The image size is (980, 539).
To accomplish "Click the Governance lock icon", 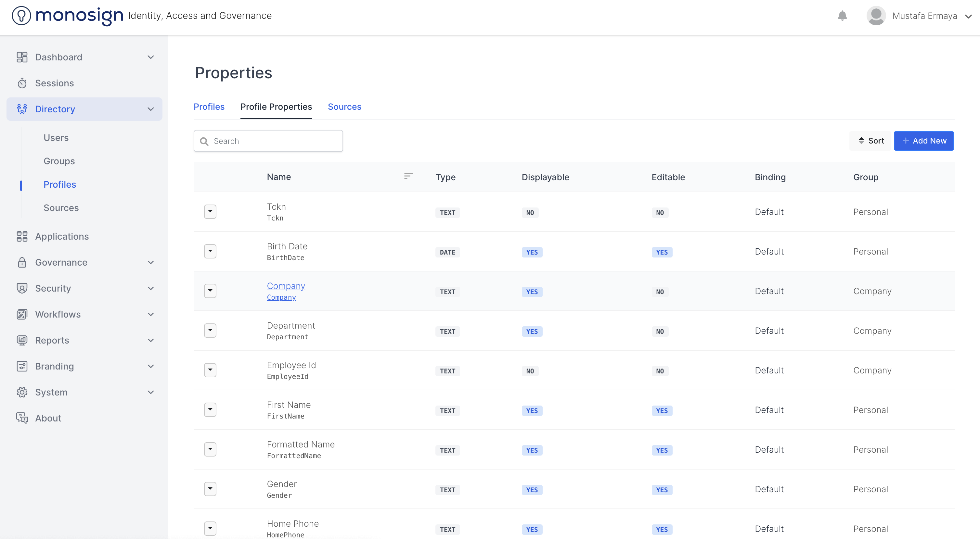I will pos(22,262).
